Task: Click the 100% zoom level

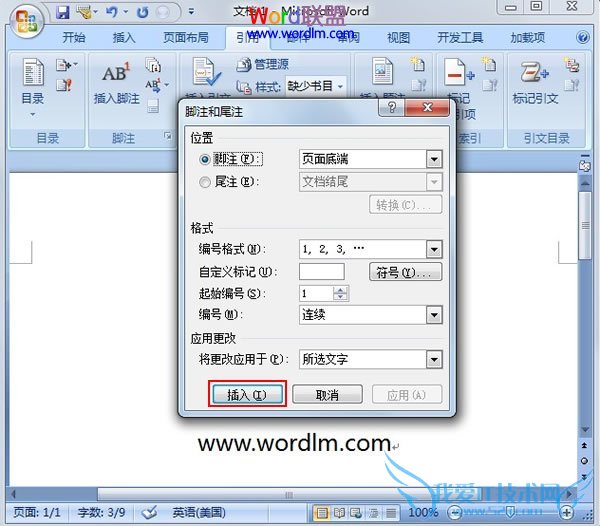Action: (423, 513)
